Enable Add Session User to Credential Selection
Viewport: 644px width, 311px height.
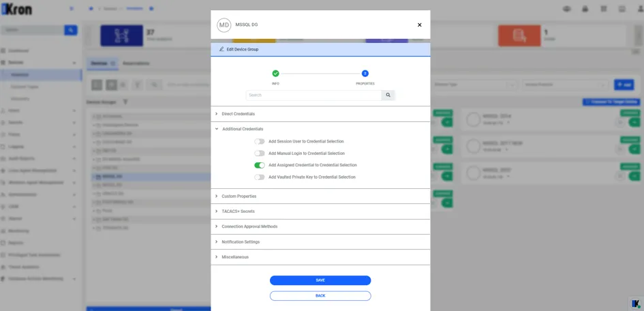click(259, 141)
